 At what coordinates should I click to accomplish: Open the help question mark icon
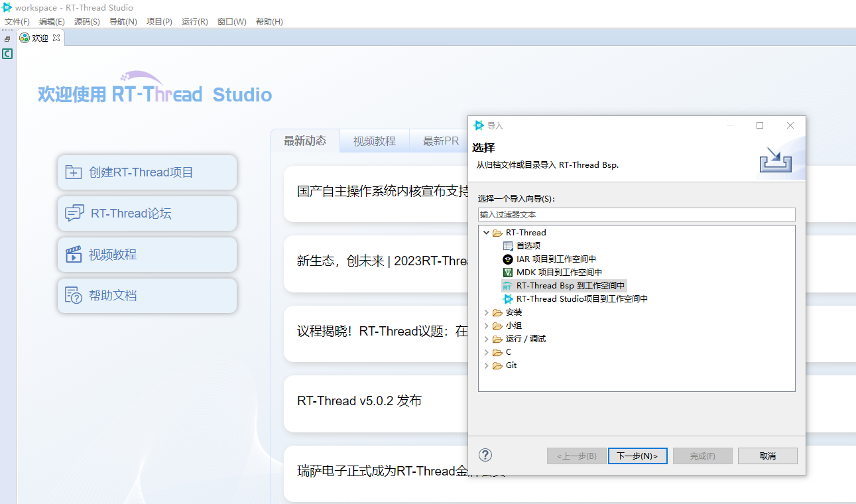(x=485, y=455)
